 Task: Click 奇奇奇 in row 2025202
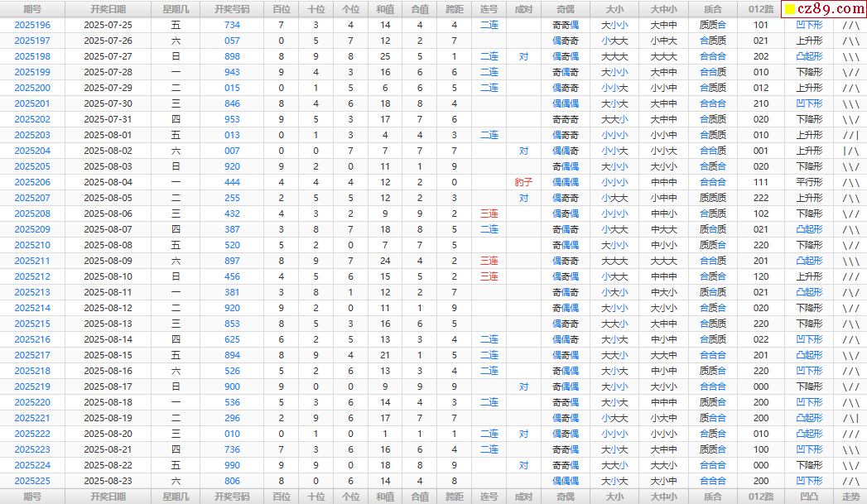[x=565, y=119]
